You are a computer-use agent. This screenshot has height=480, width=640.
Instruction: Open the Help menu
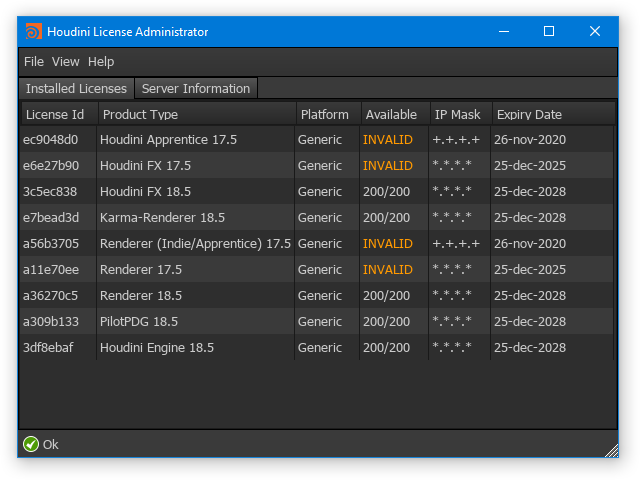(x=101, y=62)
